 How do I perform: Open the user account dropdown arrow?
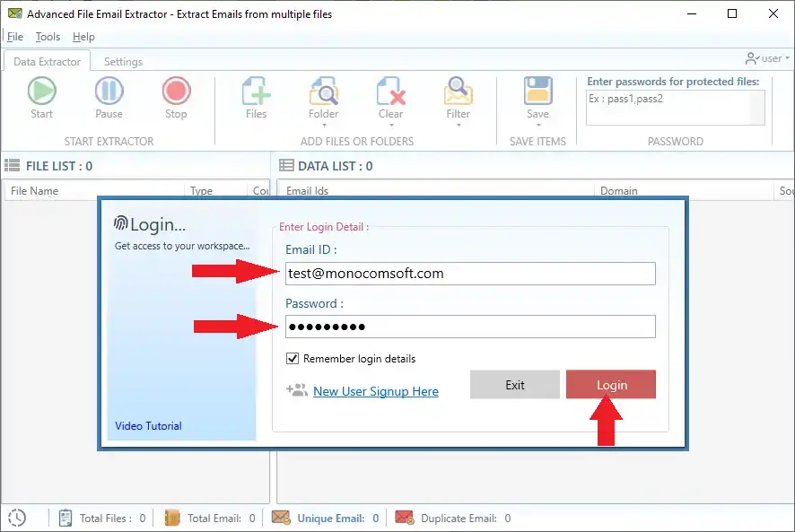(x=788, y=58)
